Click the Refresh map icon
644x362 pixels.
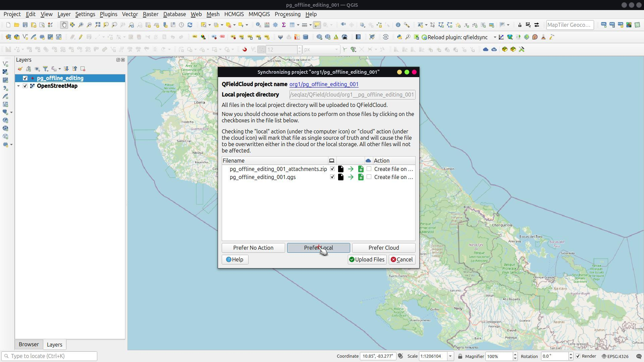click(x=190, y=25)
